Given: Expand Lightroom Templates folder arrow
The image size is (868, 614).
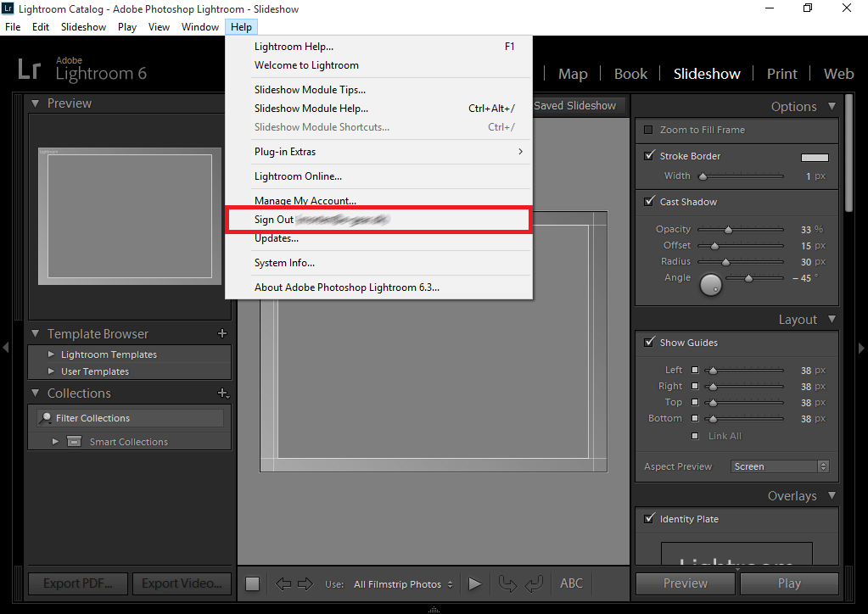Looking at the screenshot, I should point(51,354).
